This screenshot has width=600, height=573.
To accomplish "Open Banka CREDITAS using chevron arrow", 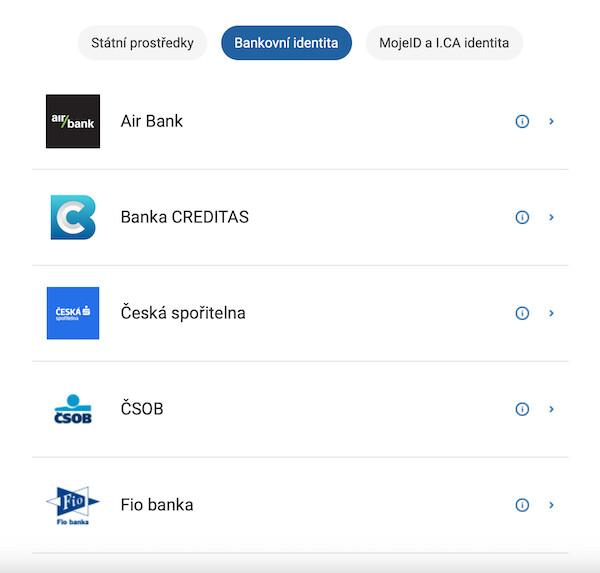I will [x=551, y=217].
